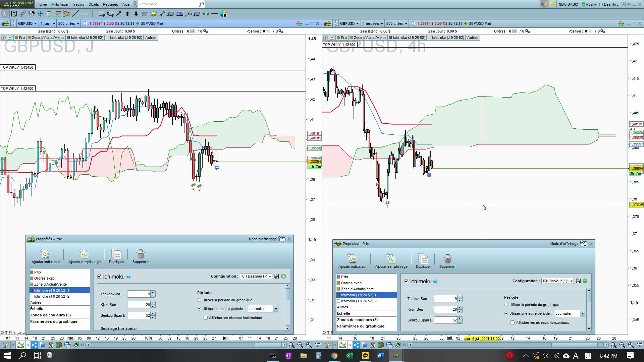This screenshot has height=362, width=644.
Task: Check 'Afficher les niveaux horizontaux' in right panel
Action: click(513, 322)
